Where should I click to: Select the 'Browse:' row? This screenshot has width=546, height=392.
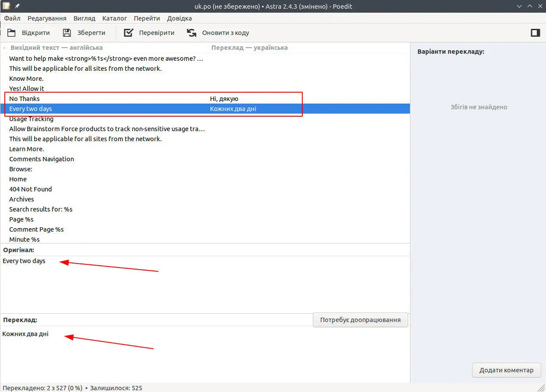(x=205, y=169)
